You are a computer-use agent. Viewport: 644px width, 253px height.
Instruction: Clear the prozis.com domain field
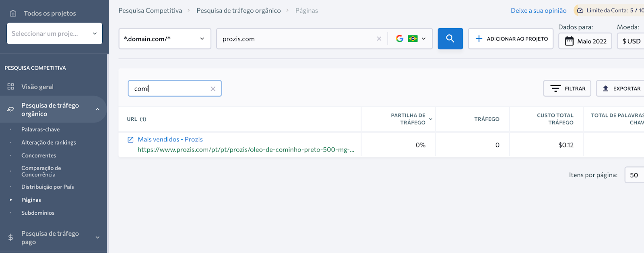click(x=379, y=39)
